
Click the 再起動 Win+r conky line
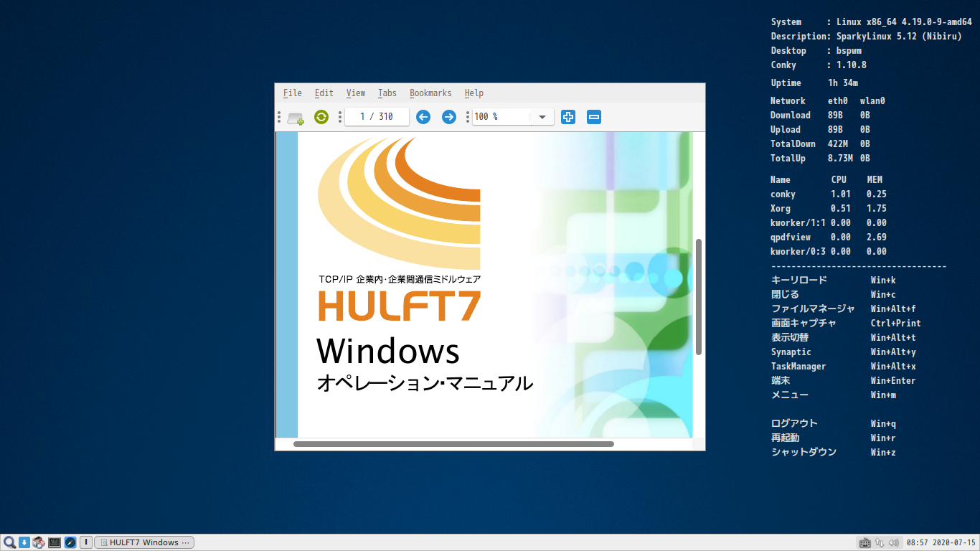[x=834, y=438]
